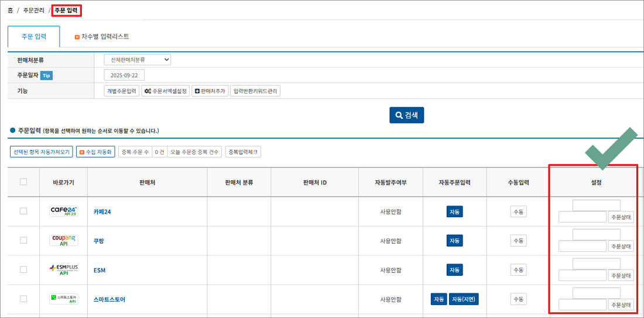Click 자동(지연) button for 스마트스토어

point(465,299)
